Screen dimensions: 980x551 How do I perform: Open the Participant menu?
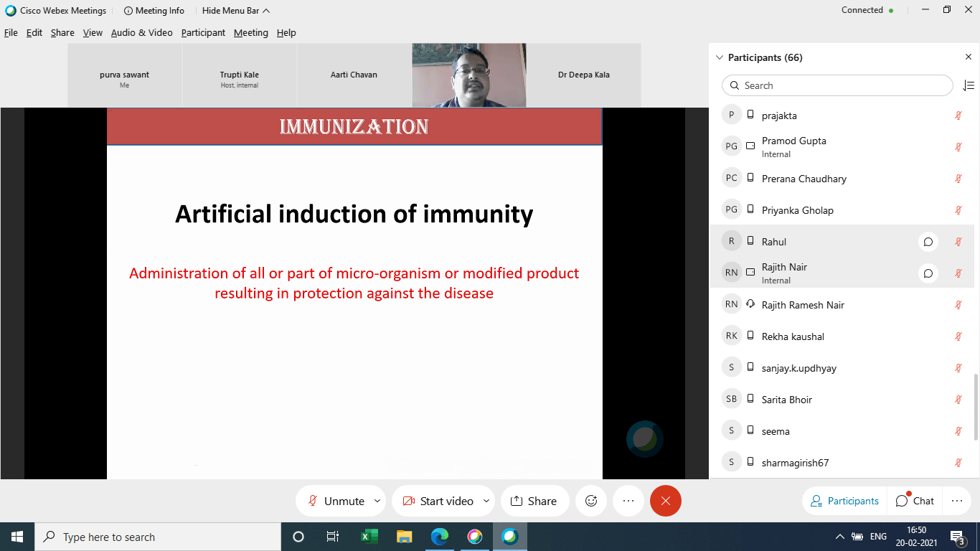click(x=203, y=33)
